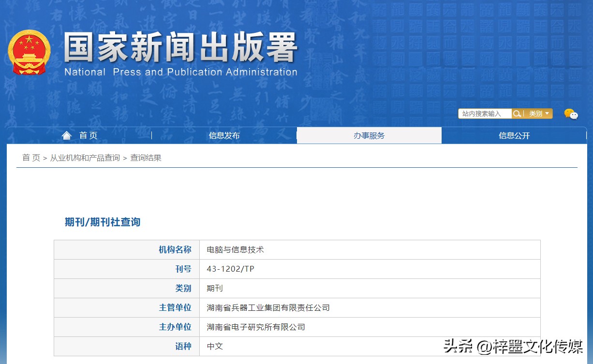Viewport: 593px width, 364px height.
Task: Open sharing via the WeChat icon
Action: coord(571,114)
